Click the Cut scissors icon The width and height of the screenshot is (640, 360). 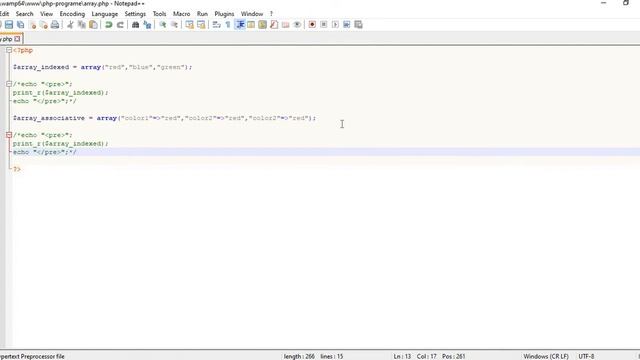70,25
